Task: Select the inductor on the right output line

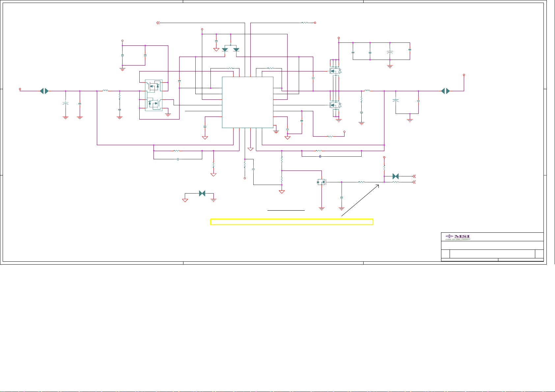Action: [367, 91]
